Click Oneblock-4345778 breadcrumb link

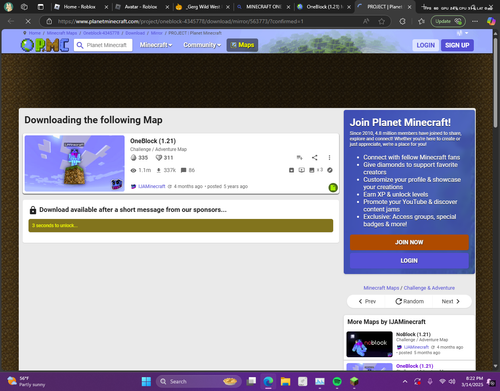tap(101, 33)
